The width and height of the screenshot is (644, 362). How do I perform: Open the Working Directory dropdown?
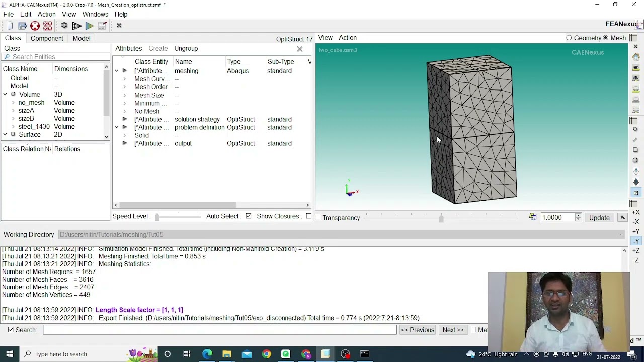coord(621,235)
